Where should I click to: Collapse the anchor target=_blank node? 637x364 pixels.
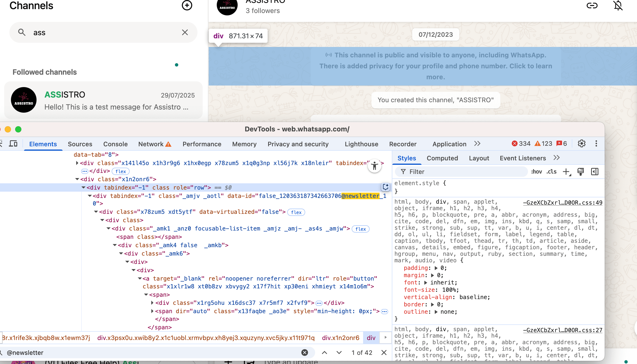point(140,278)
